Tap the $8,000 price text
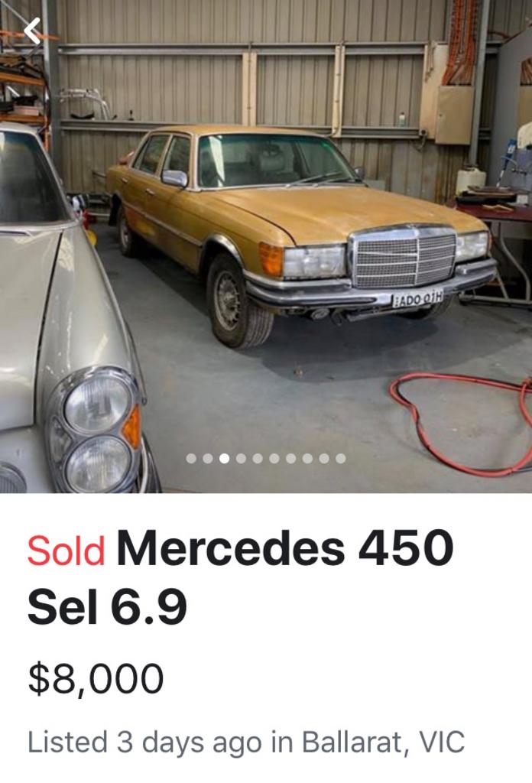The height and width of the screenshot is (783, 532). pyautogui.click(x=96, y=679)
